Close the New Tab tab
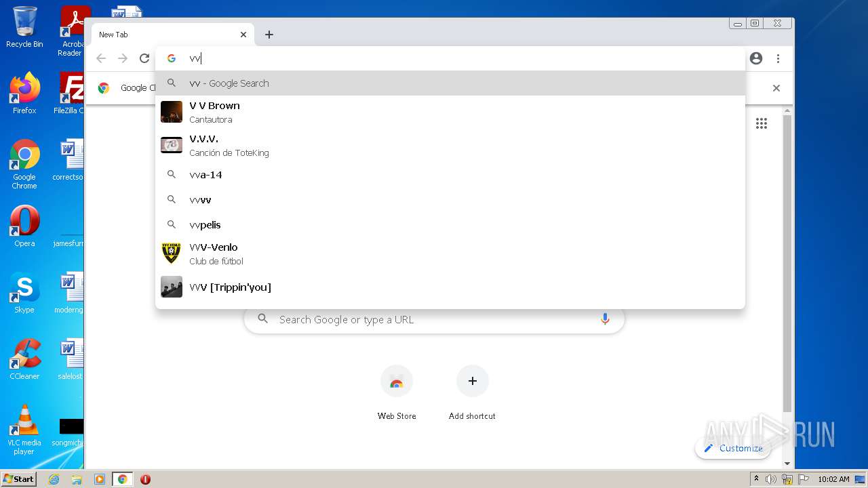 click(243, 35)
